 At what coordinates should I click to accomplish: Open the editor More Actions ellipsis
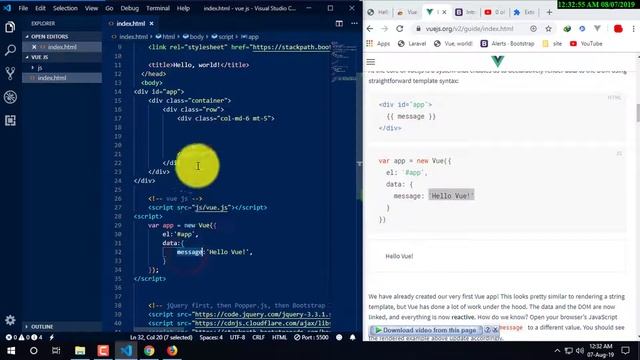(354, 24)
